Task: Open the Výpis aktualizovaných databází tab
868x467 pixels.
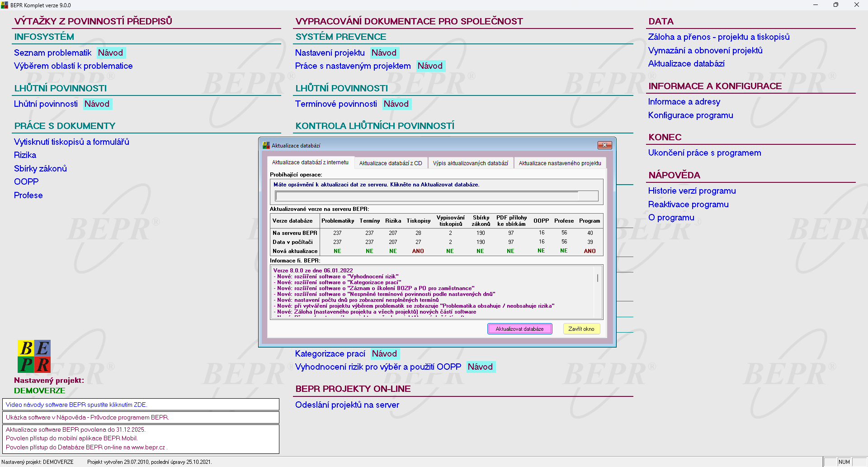Action: click(470, 163)
